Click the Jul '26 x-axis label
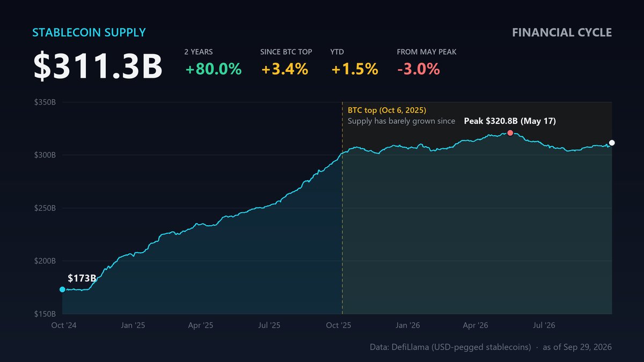Screen dimensions: 644x362 (544, 326)
